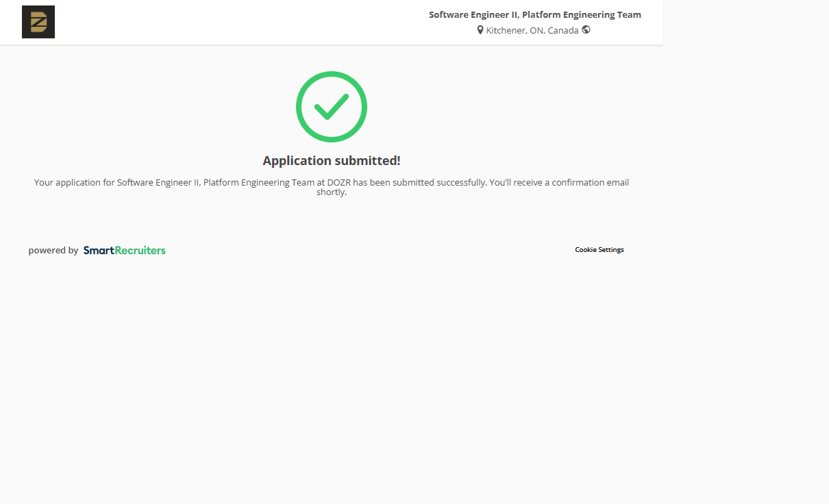
Task: Open Cookie Settings
Action: [x=599, y=250]
